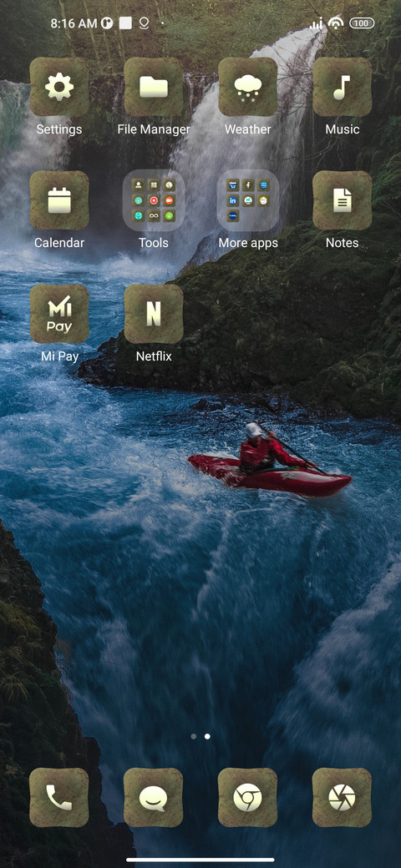The width and height of the screenshot is (401, 868).
Task: Tap the "Tools" label
Action: pos(154,243)
